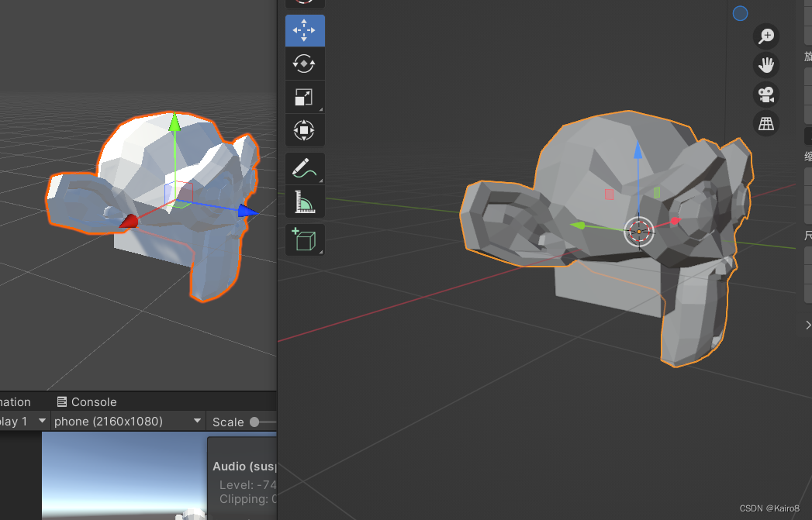Click the Audio (suspended) stats text

244,467
